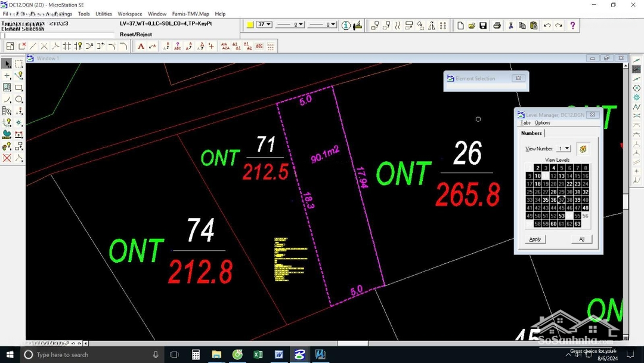Viewport: 644px width, 363px height.
Task: Choose the Place Text 'A' tool
Action: point(141,46)
